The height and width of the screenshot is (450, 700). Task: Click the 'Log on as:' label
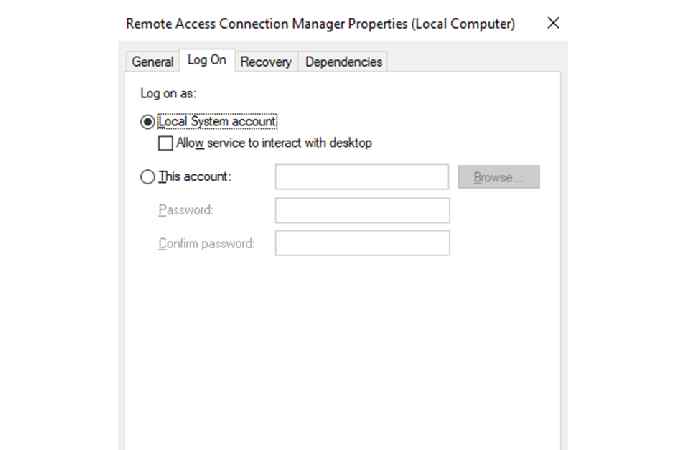point(168,93)
